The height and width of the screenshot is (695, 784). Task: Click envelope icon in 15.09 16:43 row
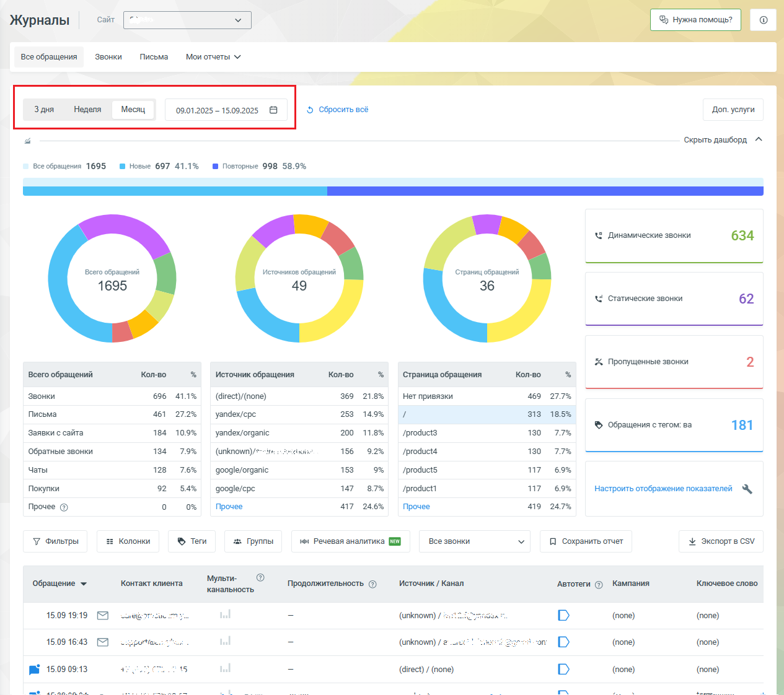click(x=103, y=642)
